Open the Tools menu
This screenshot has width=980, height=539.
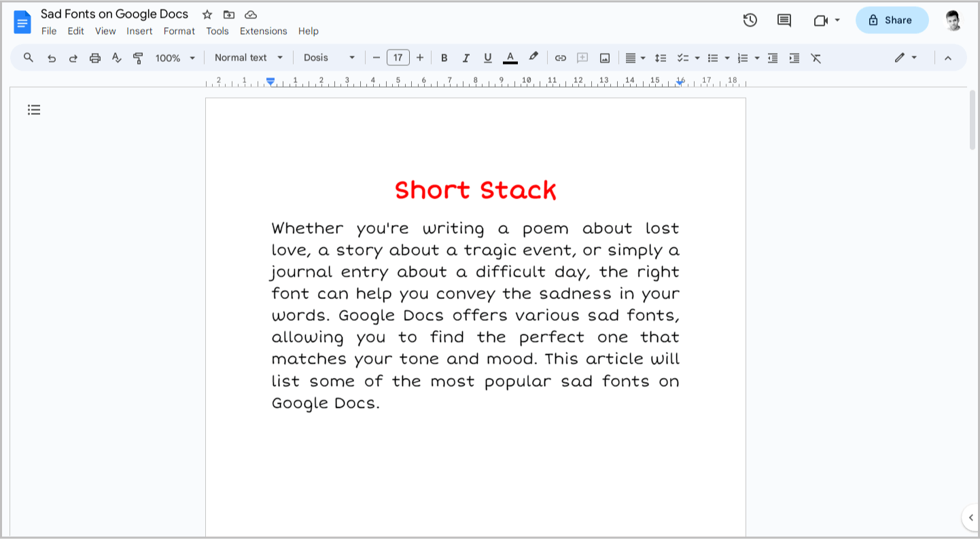(217, 31)
